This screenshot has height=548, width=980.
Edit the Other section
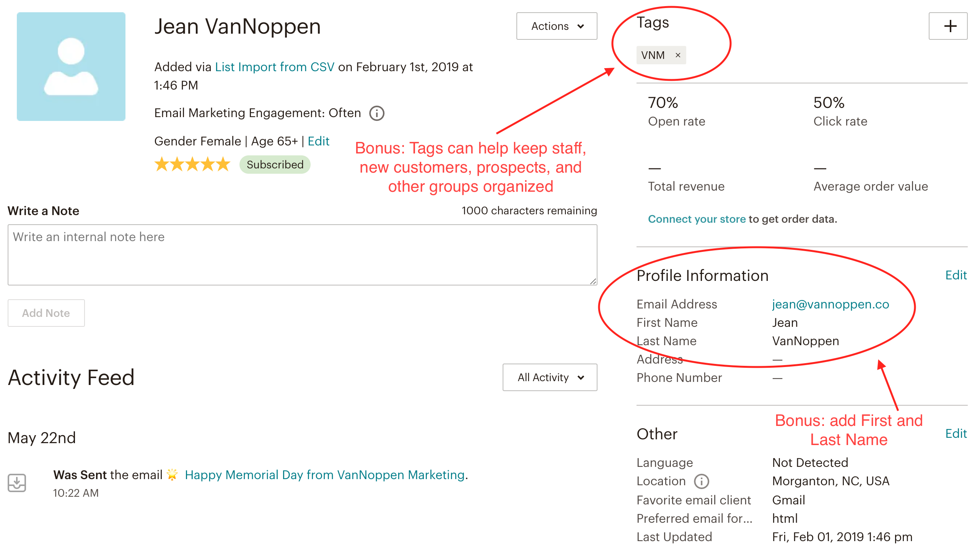(x=956, y=434)
